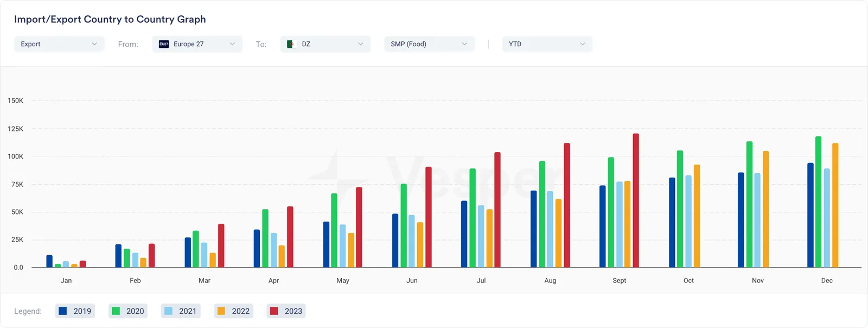Click the green 2020 bar for Dec
868x328 pixels.
(819, 202)
